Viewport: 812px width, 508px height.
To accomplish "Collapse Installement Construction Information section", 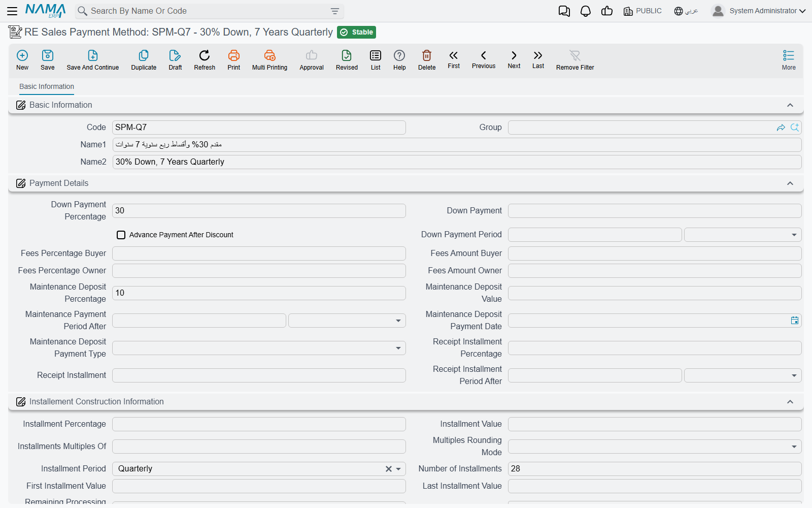I will pos(790,402).
